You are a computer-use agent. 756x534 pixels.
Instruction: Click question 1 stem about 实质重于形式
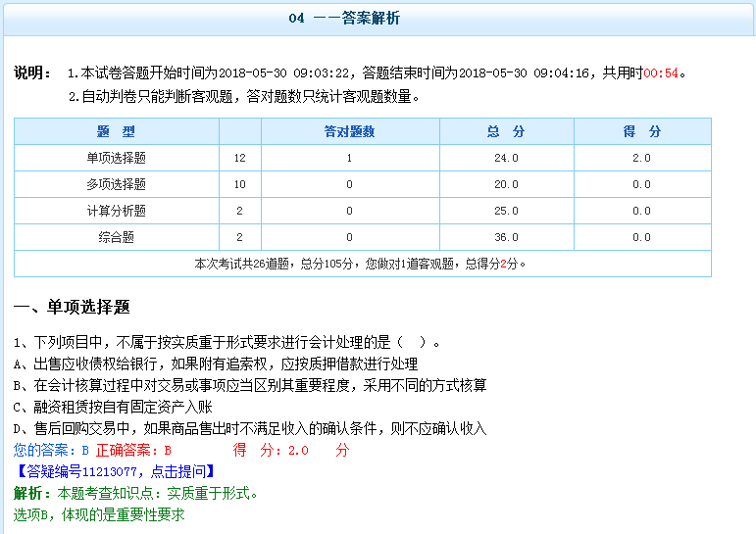click(227, 342)
